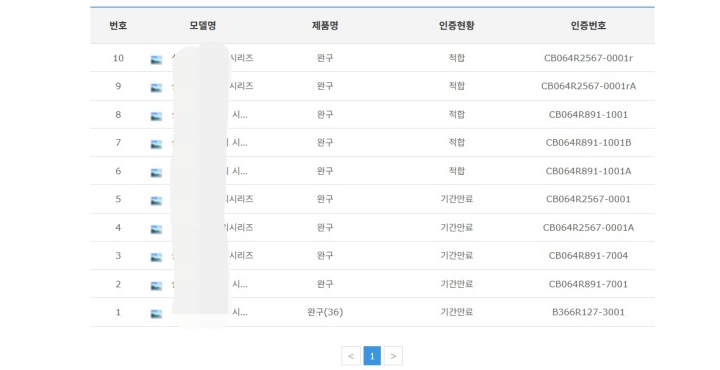
Task: Click the 번호 column header
Action: coord(118,26)
